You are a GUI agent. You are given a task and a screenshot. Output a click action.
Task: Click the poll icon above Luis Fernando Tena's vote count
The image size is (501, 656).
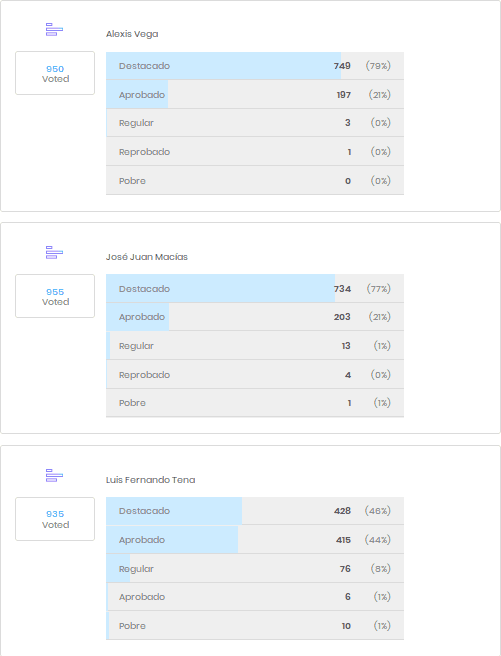point(54,476)
